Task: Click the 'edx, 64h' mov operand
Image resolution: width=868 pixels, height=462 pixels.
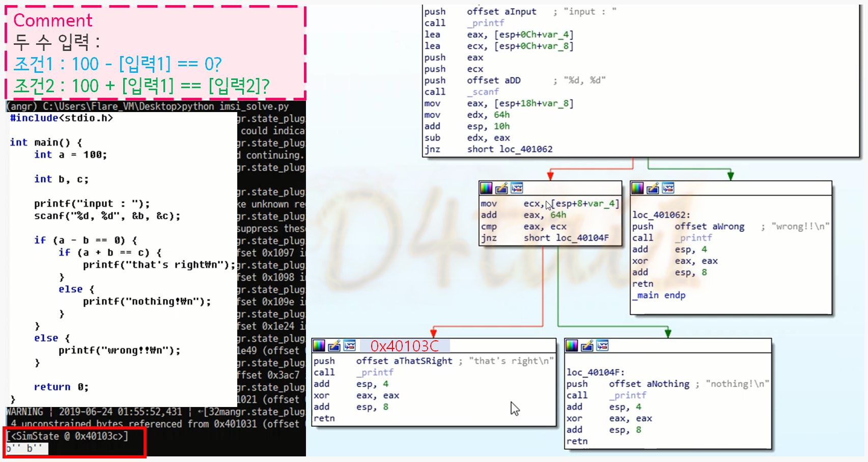Action: [488, 115]
